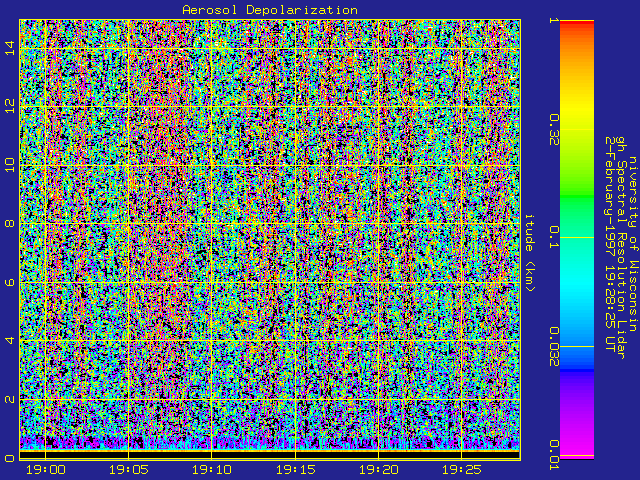Viewport: 640px width, 480px height.
Task: Click the altitude axis label 10
Action: coord(10,165)
